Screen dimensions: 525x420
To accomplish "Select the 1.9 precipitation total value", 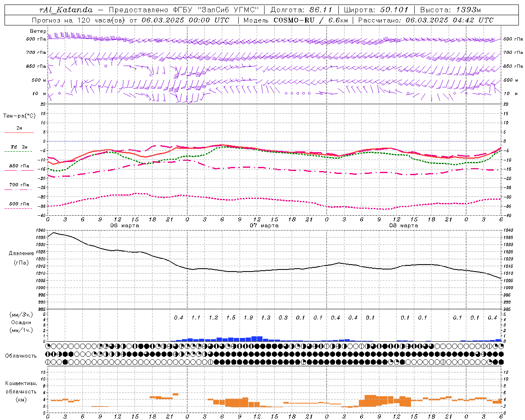I will pyautogui.click(x=248, y=317).
